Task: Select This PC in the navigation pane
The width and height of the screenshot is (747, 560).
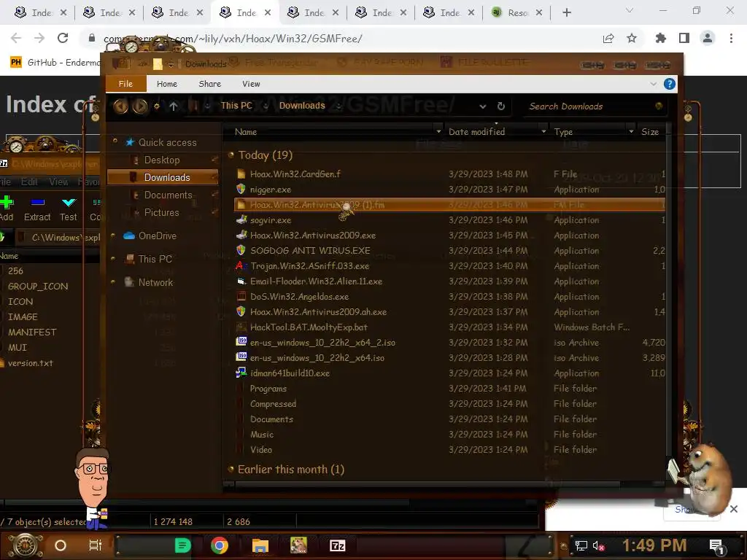Action: (x=155, y=259)
